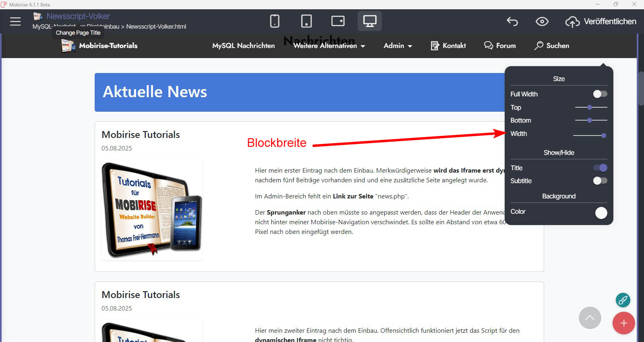Image resolution: width=644 pixels, height=342 pixels.
Task: Click the scroll-to-top arrow button
Action: [590, 318]
